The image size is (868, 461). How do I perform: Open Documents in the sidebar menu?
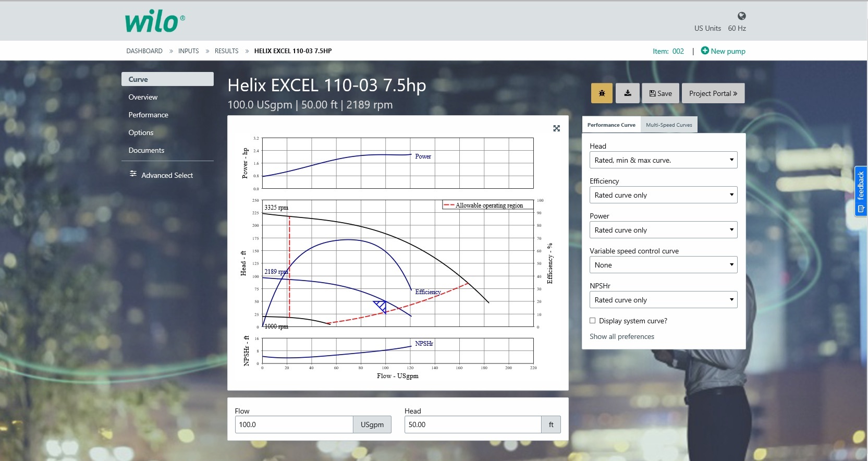tap(146, 150)
